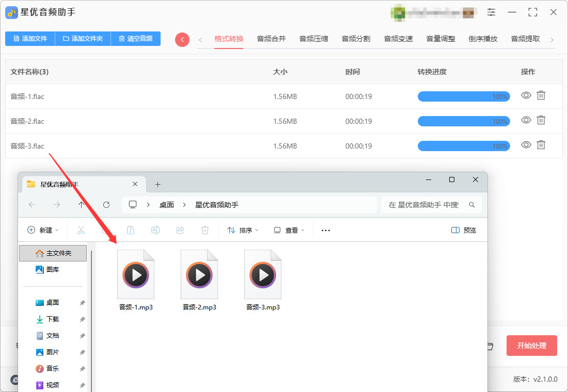Delete the 音频-2.flac row with trash icon

(x=541, y=120)
